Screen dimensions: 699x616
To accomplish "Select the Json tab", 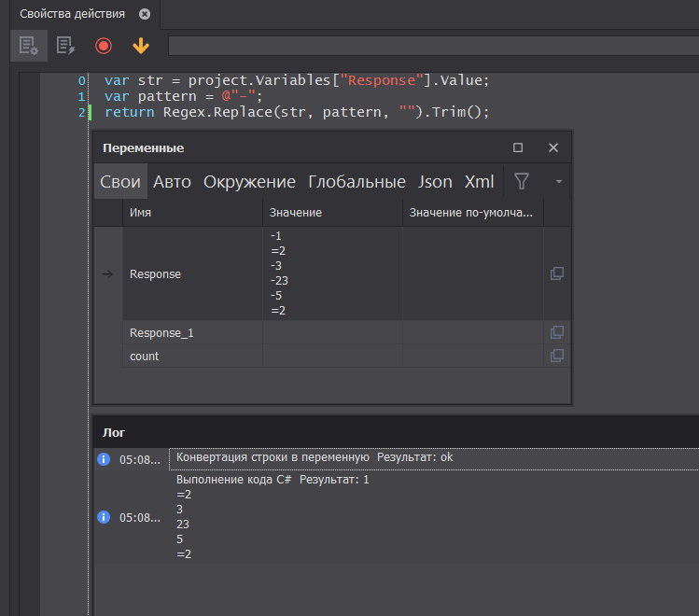I will (435, 182).
